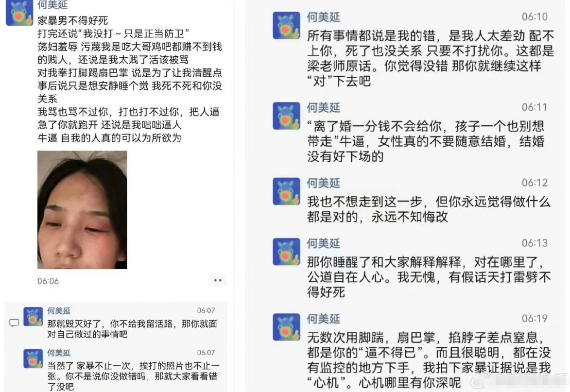Tap the avatar of the 06:19 comment
The height and width of the screenshot is (392, 570).
286,327
